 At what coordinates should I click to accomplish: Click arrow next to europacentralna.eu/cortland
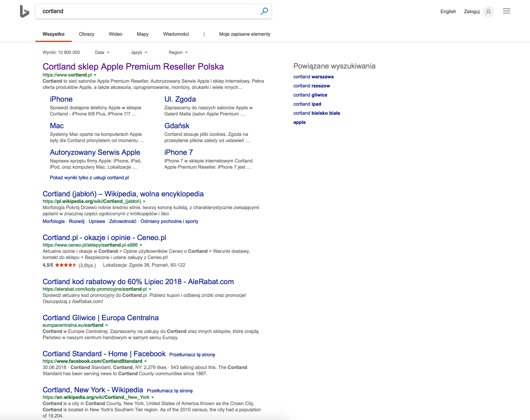(107, 325)
